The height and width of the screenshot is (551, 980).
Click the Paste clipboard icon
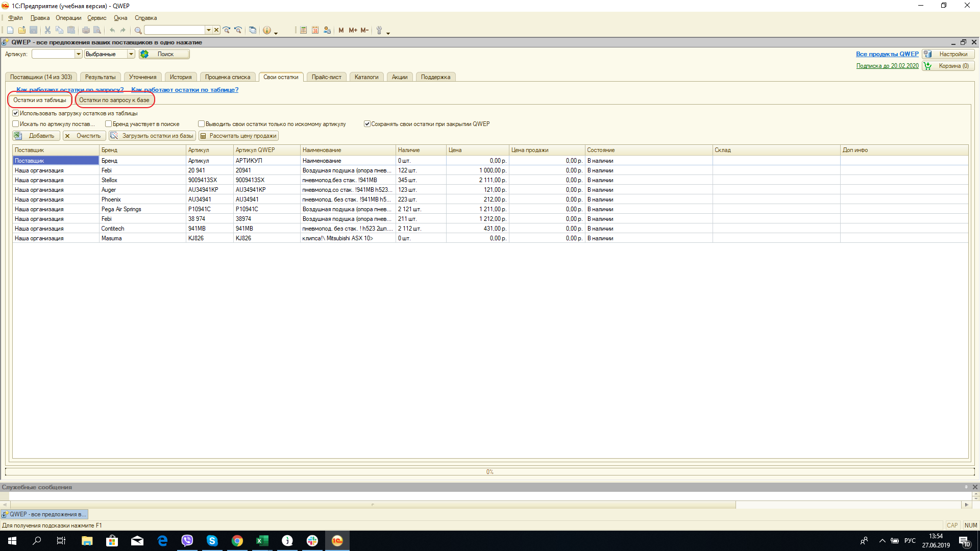tap(71, 30)
